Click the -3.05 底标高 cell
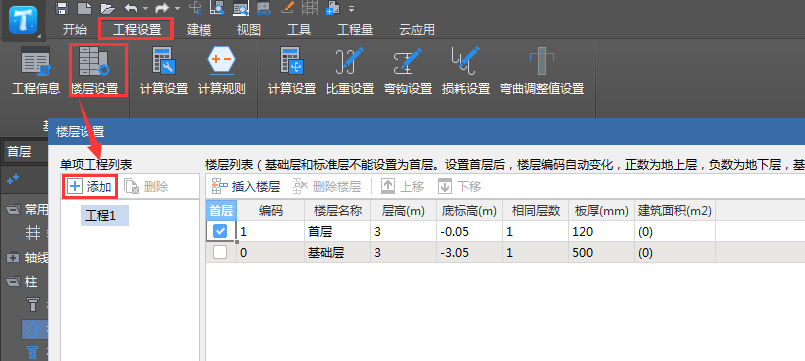This screenshot has height=361, width=805. coord(469,253)
